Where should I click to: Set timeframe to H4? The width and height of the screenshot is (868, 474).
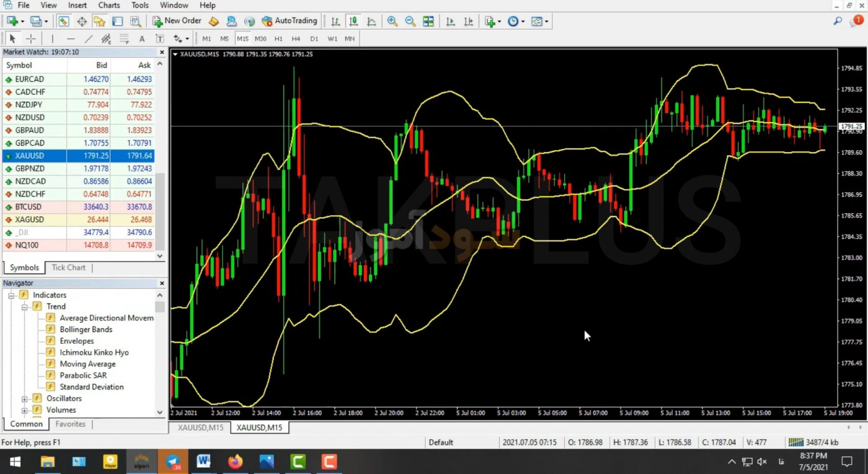pyautogui.click(x=296, y=38)
